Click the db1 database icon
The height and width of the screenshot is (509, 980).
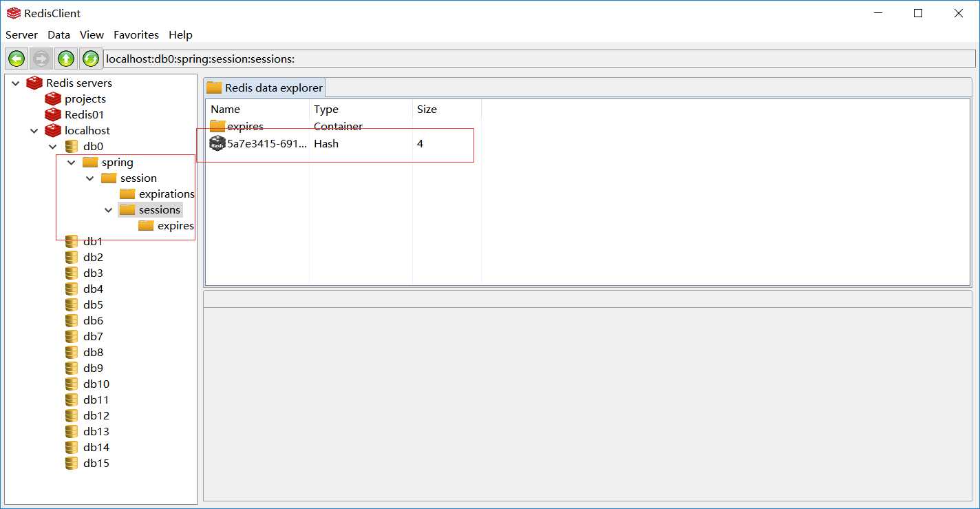coord(72,241)
